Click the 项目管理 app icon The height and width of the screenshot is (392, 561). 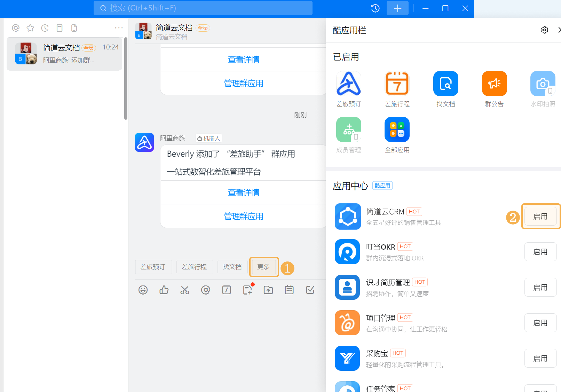point(347,323)
